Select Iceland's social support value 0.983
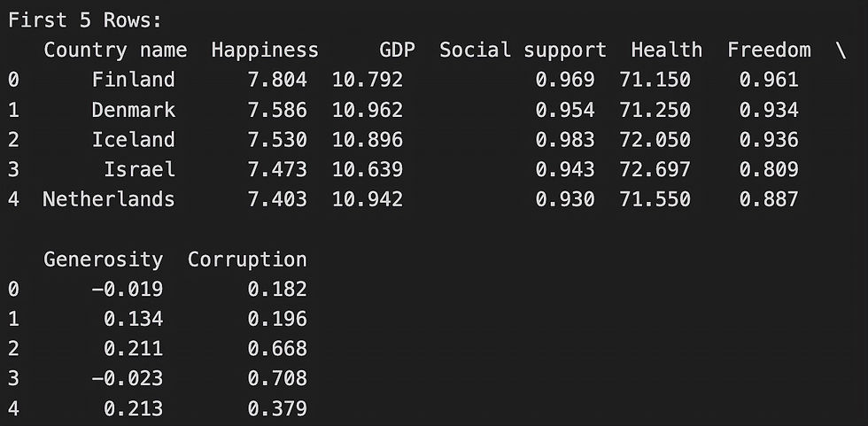 pyautogui.click(x=565, y=140)
